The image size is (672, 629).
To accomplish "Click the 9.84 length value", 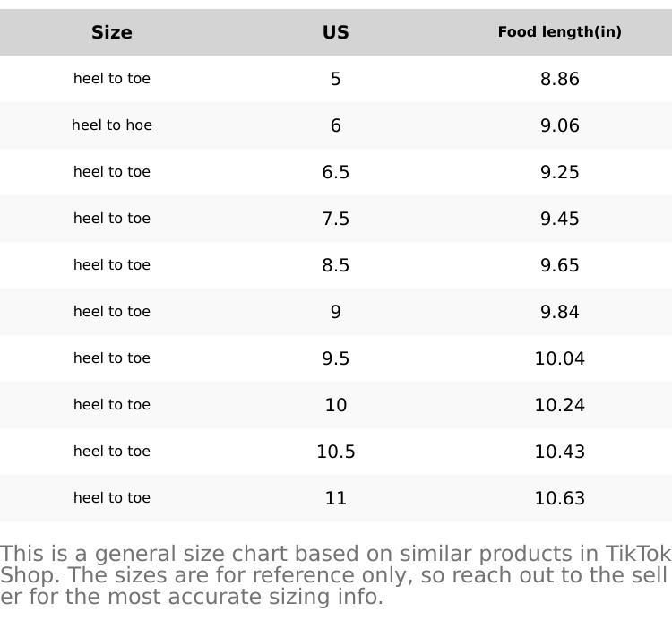I will point(559,312).
